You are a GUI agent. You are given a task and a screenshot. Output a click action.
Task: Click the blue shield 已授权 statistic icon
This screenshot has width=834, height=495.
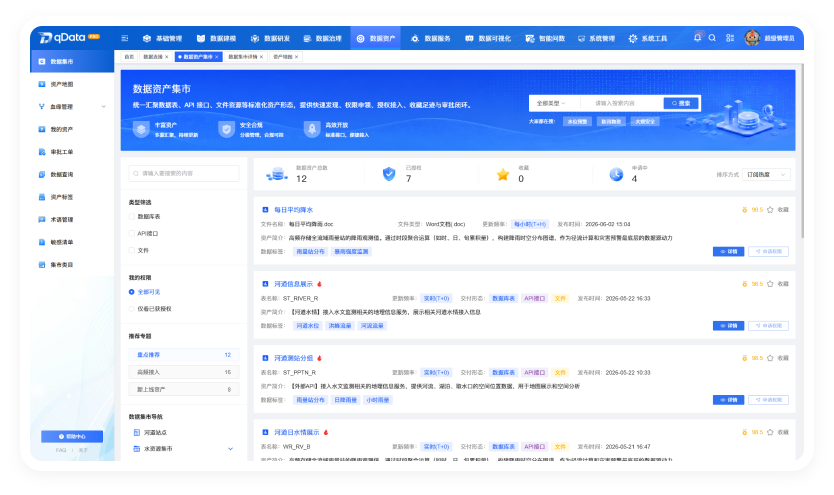click(x=389, y=174)
